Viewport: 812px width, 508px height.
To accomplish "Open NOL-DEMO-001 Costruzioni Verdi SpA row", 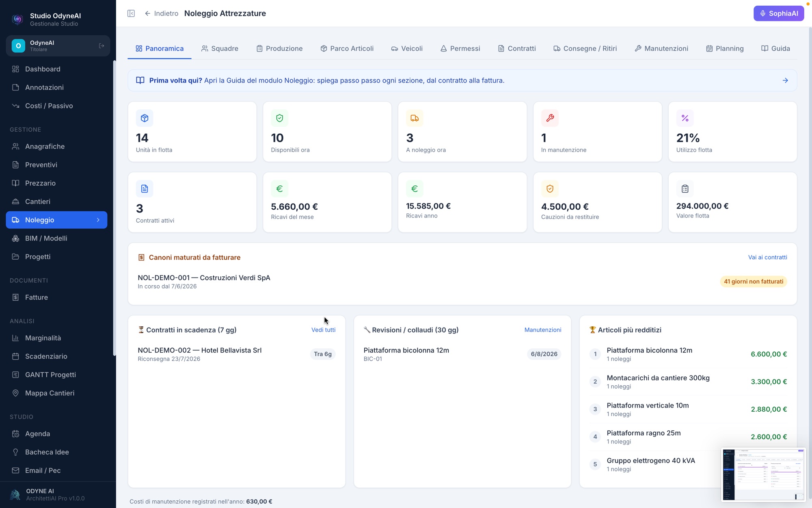I will 462,282.
